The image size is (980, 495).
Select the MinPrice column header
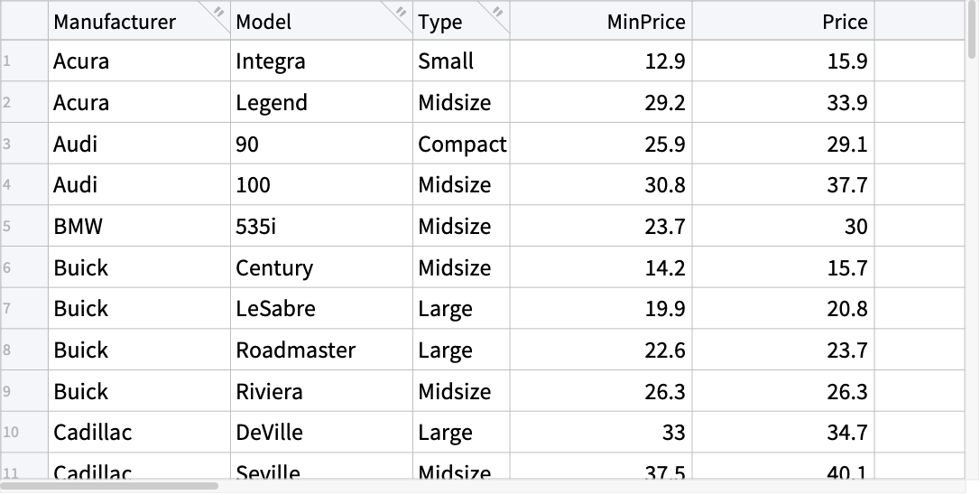click(x=601, y=22)
